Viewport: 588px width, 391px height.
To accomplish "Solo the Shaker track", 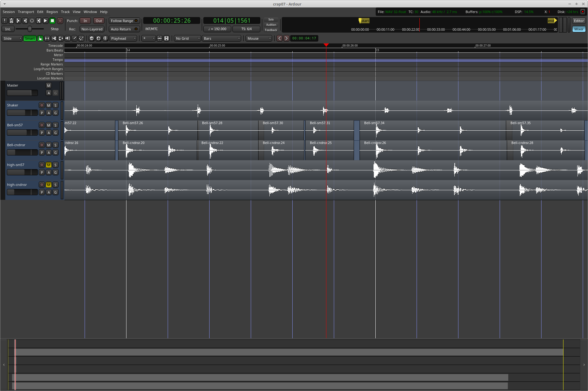I will click(x=55, y=105).
